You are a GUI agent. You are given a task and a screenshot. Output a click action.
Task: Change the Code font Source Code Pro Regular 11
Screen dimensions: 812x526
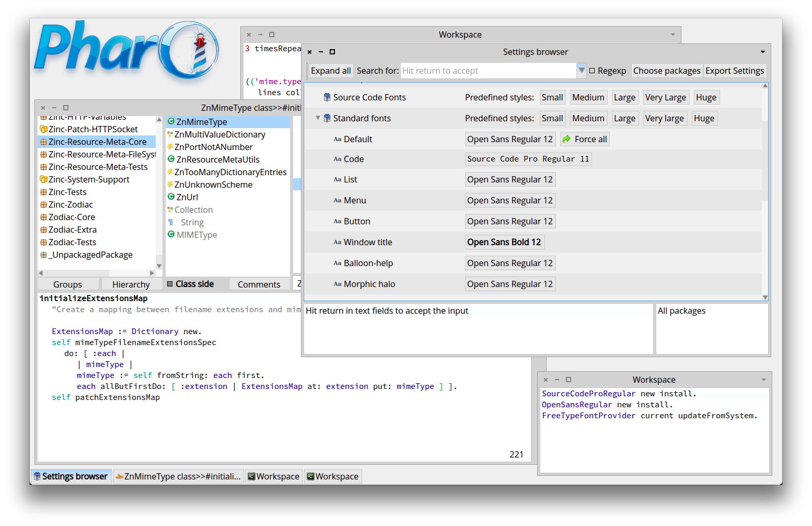point(528,159)
